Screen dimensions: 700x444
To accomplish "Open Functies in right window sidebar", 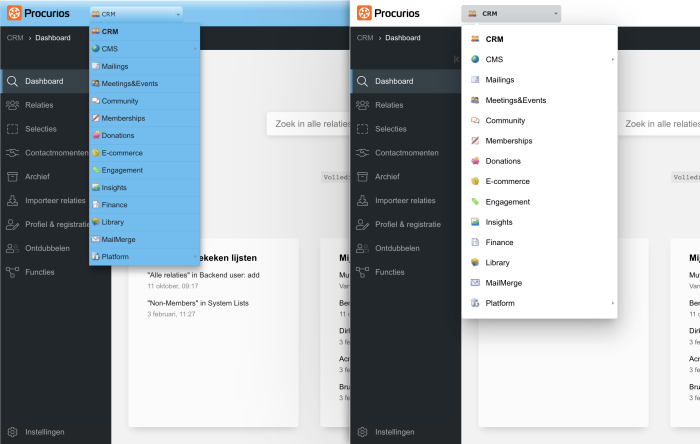I will [x=406, y=272].
